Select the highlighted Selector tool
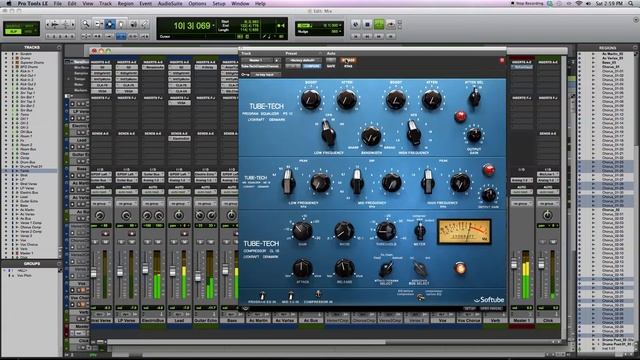 (110, 24)
